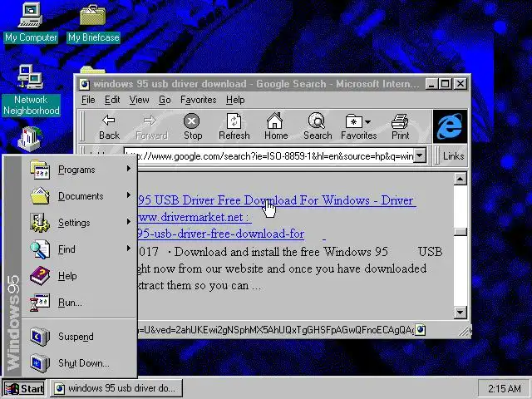
Task: Open the View menu
Action: click(x=139, y=100)
